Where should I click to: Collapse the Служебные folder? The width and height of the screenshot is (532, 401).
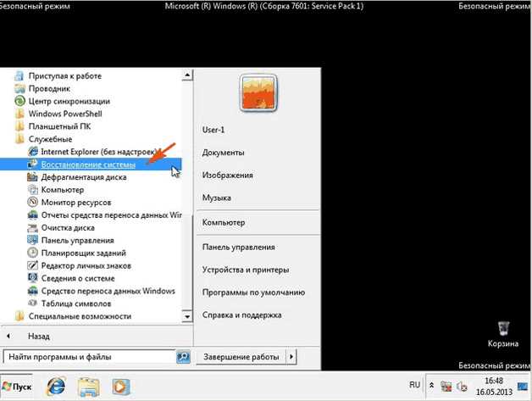pos(19,139)
